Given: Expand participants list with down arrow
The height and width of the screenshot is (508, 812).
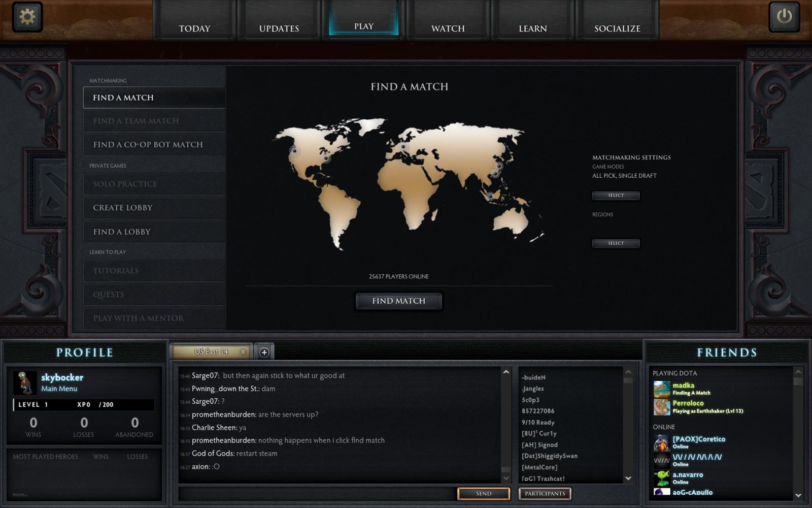Looking at the screenshot, I should [x=628, y=478].
